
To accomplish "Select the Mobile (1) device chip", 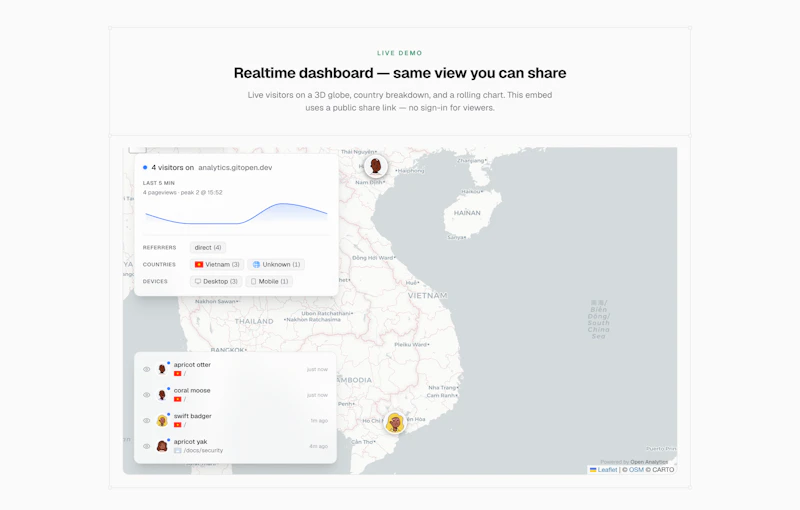I will (x=269, y=281).
